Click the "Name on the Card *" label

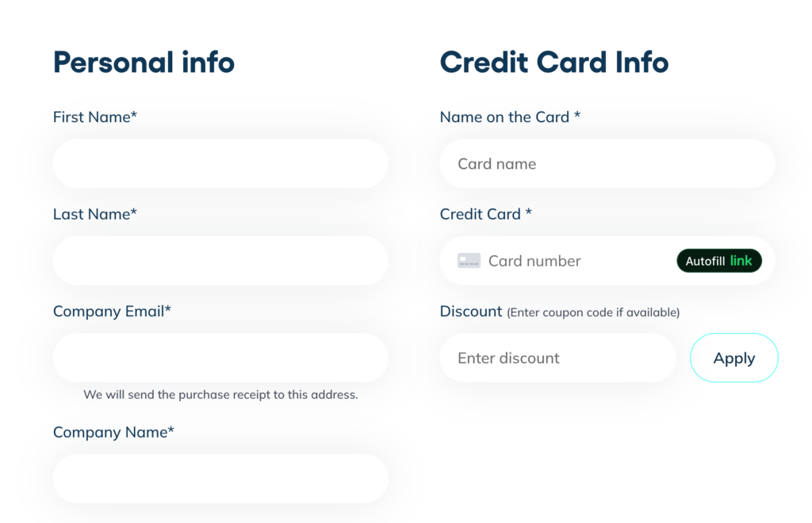[510, 117]
